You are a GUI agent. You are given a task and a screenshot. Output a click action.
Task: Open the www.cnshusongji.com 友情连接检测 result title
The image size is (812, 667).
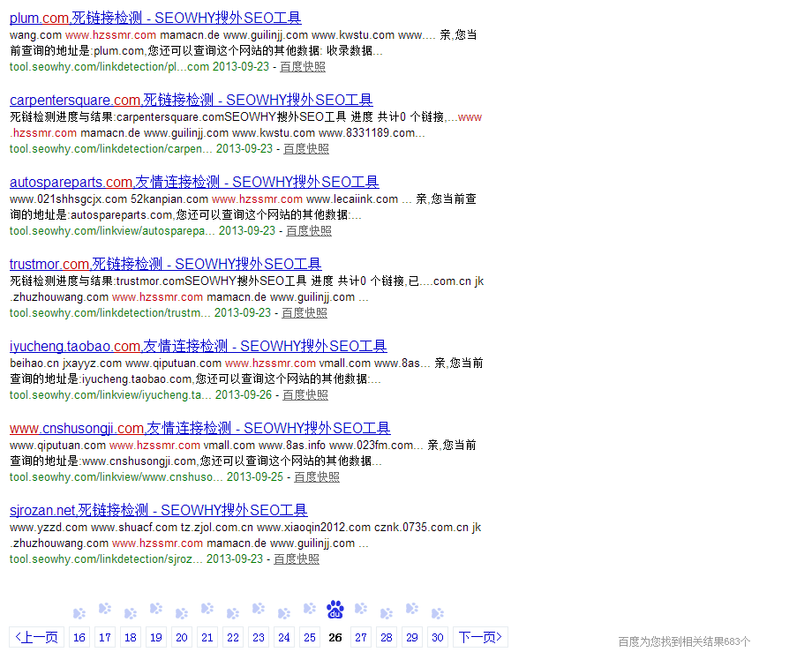(x=199, y=428)
